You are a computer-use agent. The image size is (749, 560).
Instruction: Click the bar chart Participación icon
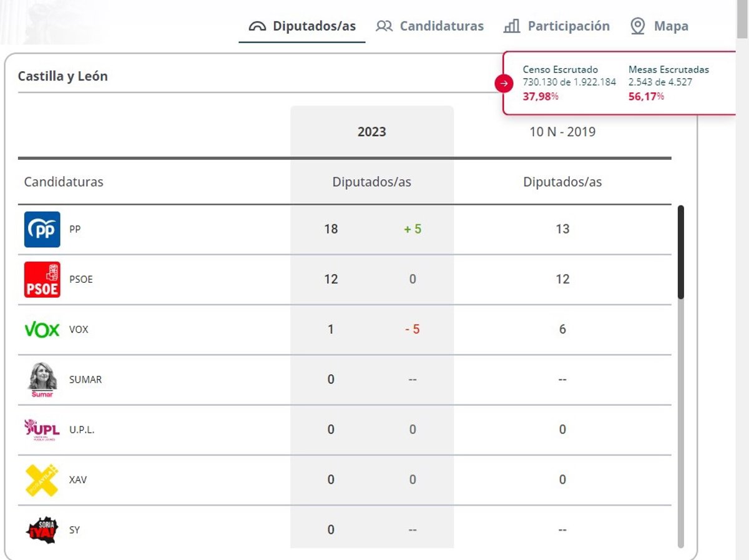click(512, 26)
